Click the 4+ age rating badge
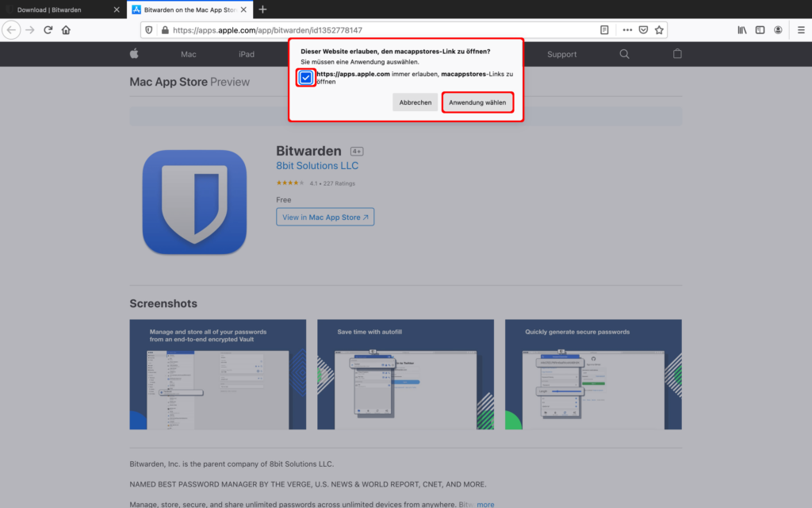812x508 pixels. click(357, 152)
